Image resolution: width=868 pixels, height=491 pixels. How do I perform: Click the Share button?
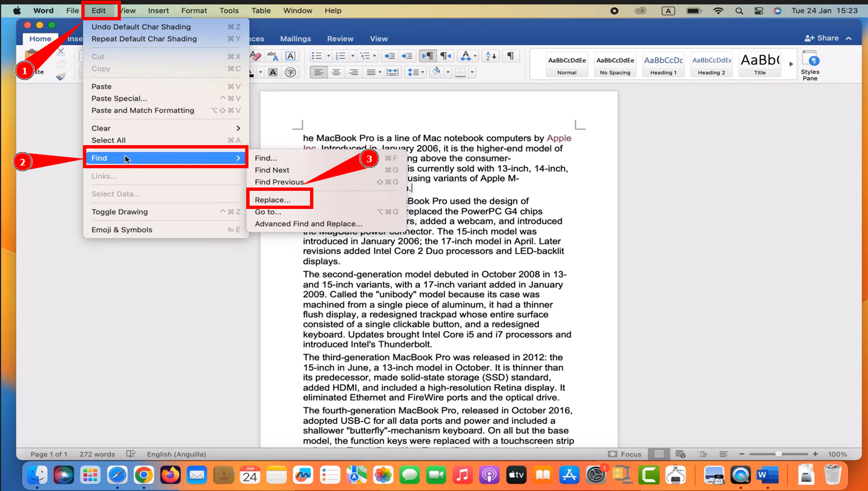[x=822, y=38]
